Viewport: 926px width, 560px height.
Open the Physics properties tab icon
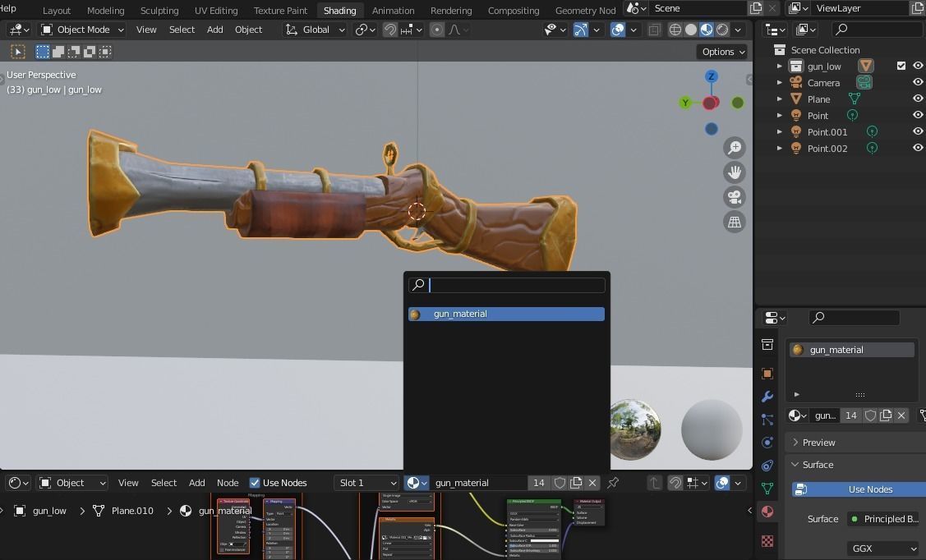point(767,443)
